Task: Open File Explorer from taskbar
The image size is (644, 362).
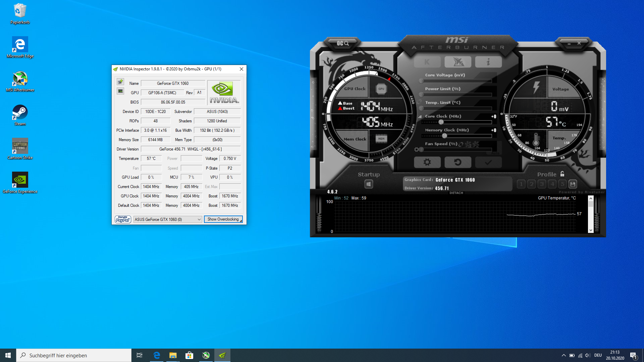Action: pyautogui.click(x=173, y=355)
